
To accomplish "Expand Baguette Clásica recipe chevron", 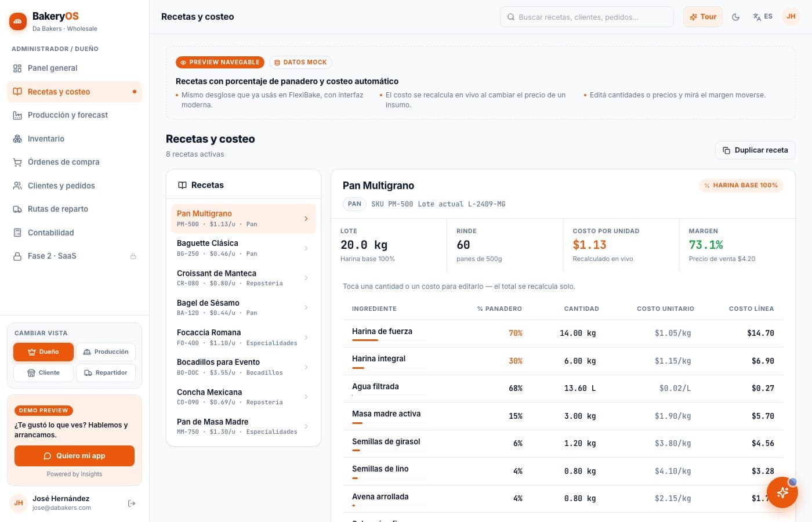I will click(x=306, y=248).
